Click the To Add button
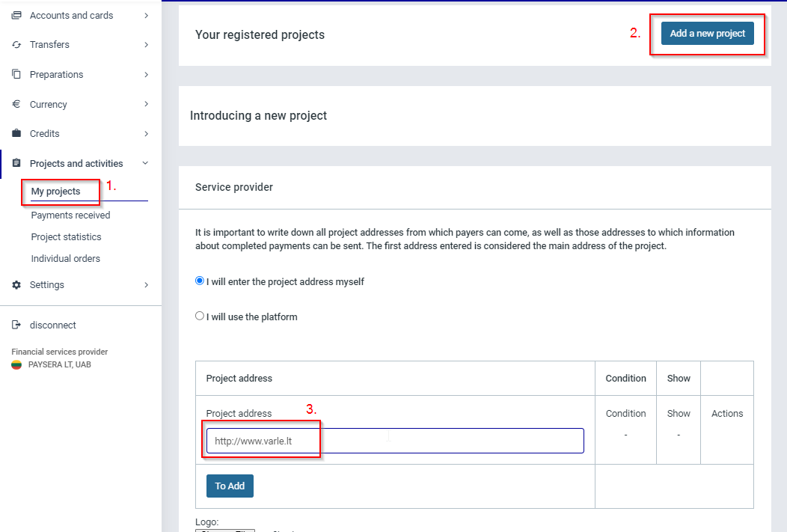Viewport: 787px width, 532px height. [230, 486]
